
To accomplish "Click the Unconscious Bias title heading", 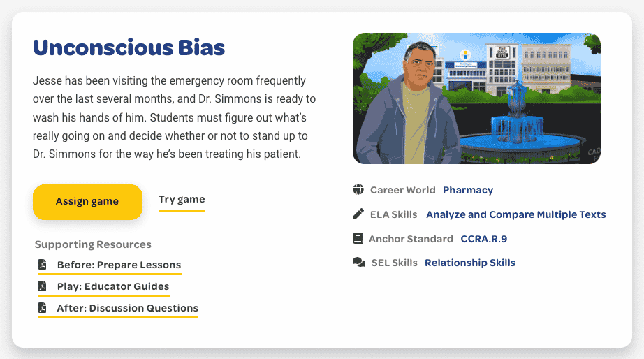I will click(x=129, y=47).
